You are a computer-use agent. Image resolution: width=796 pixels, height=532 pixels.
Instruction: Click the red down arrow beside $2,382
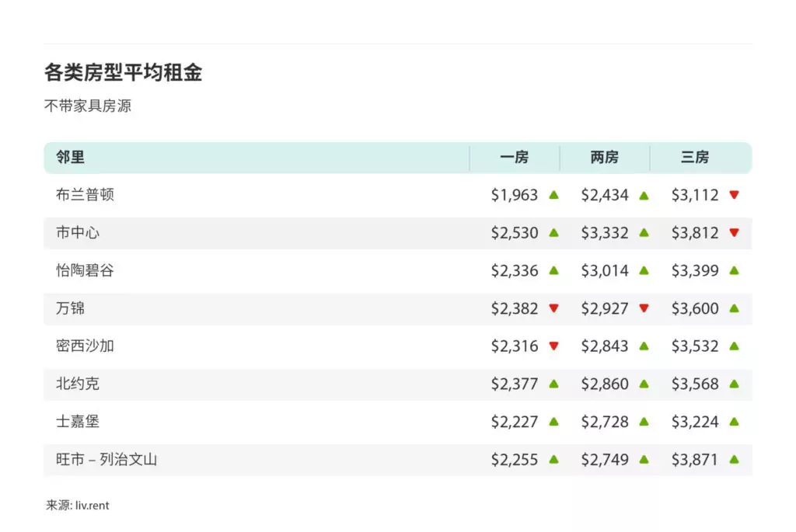[553, 308]
